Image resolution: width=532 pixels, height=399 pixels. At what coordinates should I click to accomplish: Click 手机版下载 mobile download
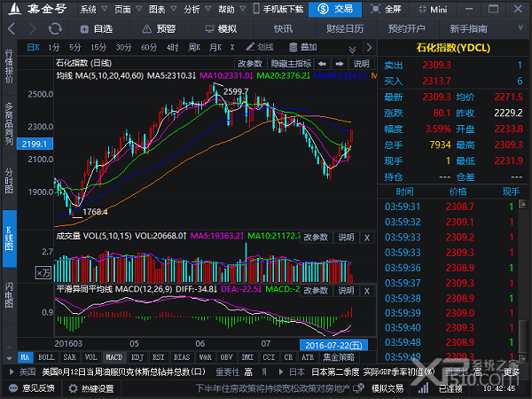pos(278,9)
